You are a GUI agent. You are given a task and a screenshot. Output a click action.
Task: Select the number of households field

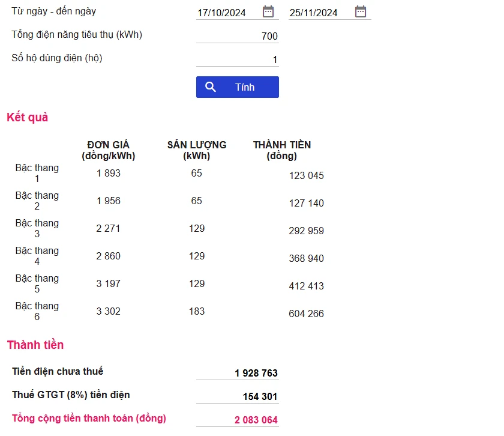click(238, 59)
